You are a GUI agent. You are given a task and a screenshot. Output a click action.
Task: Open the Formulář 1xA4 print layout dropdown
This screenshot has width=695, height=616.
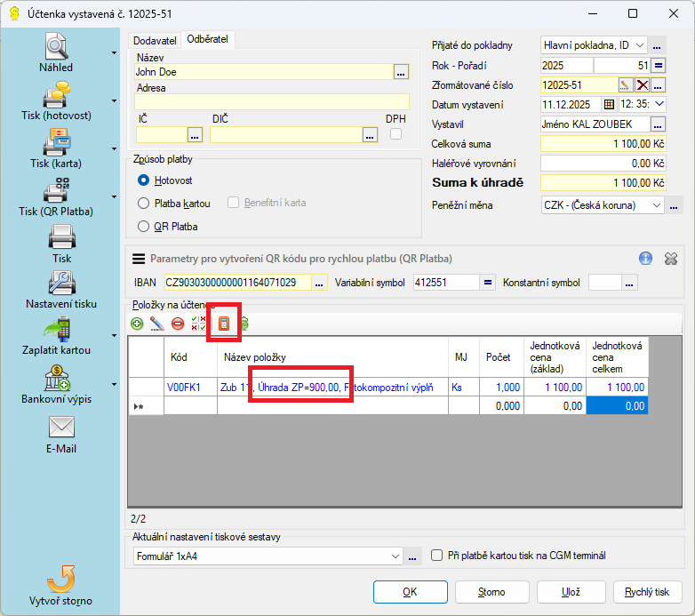(395, 556)
